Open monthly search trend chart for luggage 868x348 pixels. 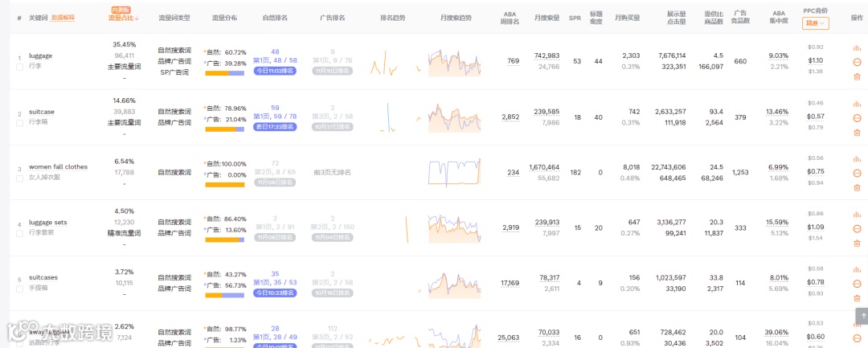pyautogui.click(x=454, y=63)
